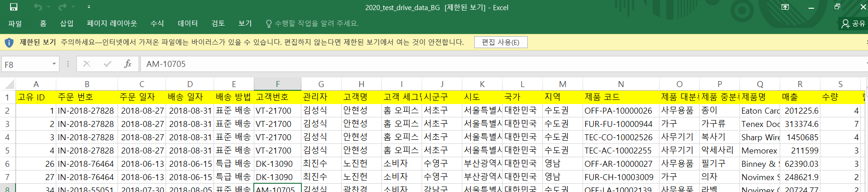Click formula bar showing AM-10705
This screenshot has height=192, width=868.
click(x=503, y=64)
